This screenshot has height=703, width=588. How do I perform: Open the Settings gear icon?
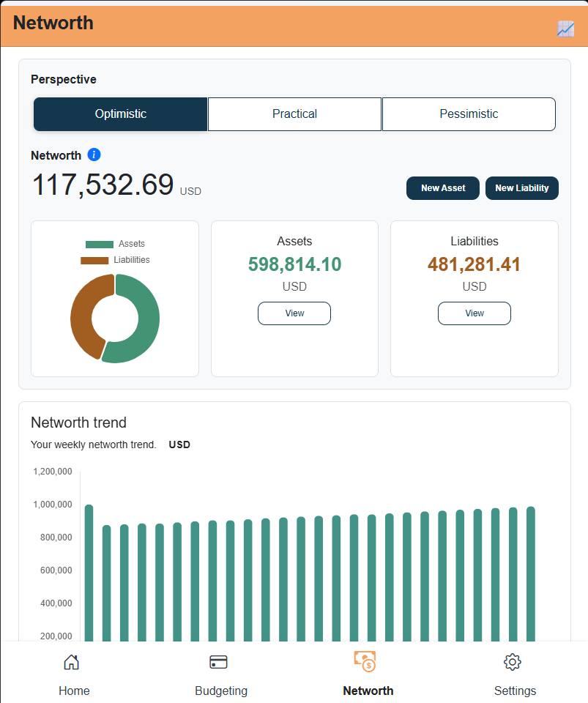(513, 662)
